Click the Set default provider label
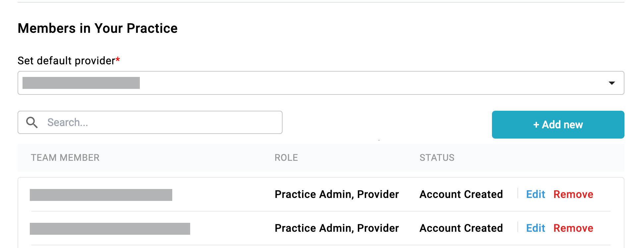 [69, 61]
